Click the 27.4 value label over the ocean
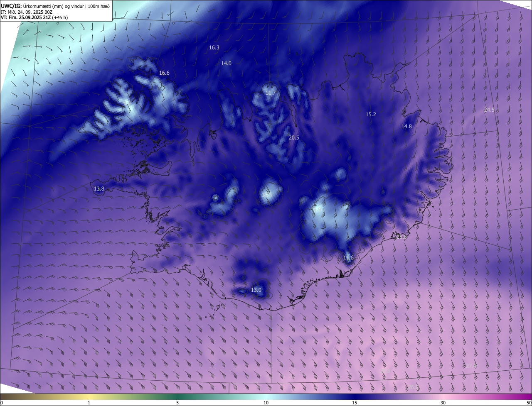The image size is (532, 406). pos(471,366)
